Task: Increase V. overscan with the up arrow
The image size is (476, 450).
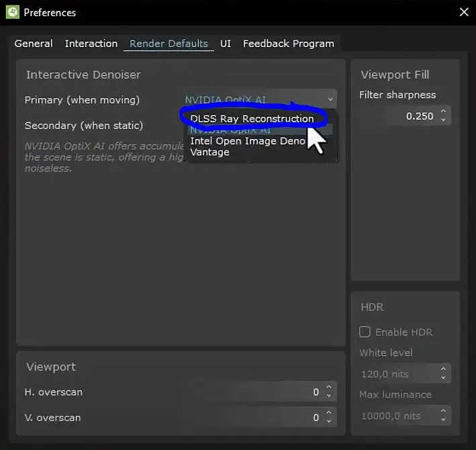Action: (x=329, y=412)
